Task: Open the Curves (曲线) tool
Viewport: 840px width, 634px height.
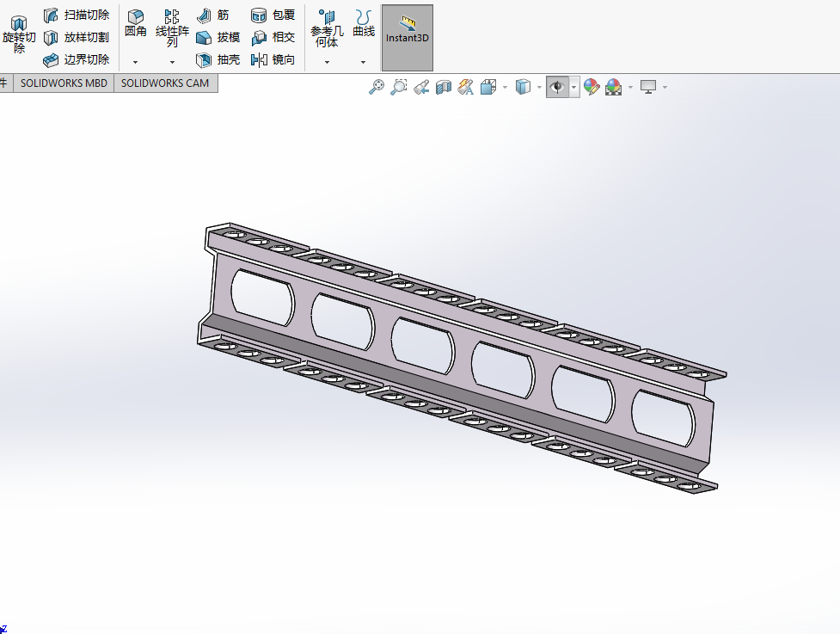Action: pos(364,23)
